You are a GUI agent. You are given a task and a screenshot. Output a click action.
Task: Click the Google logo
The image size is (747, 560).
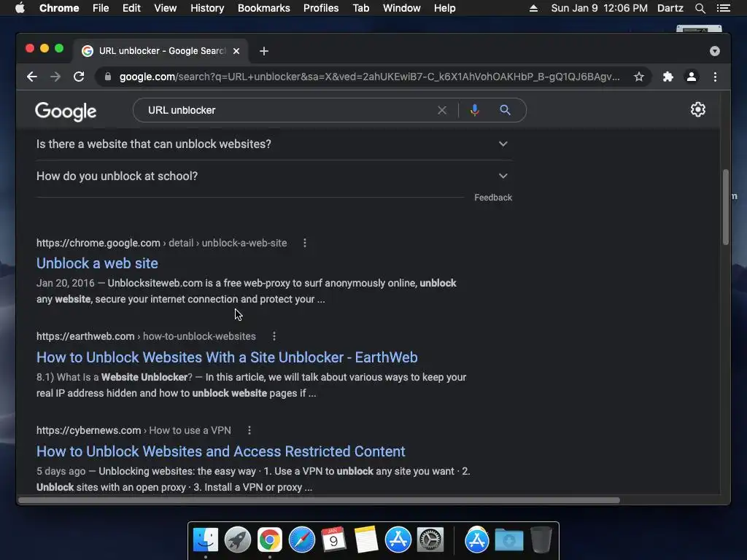[66, 112]
